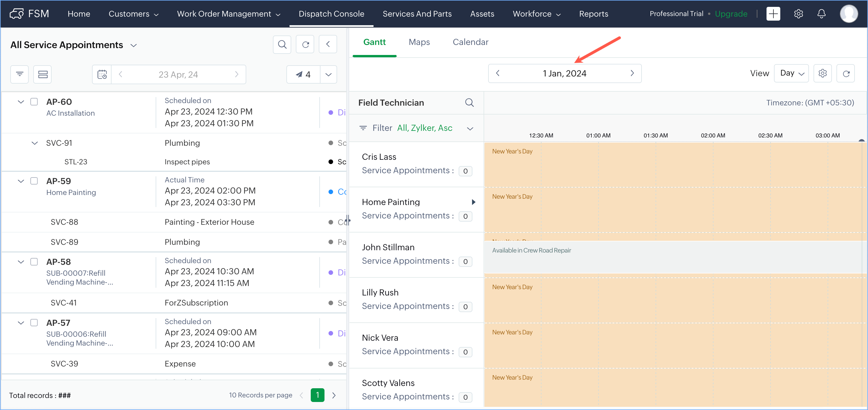Open the filter icon above appointment list
The image size is (868, 410).
(x=19, y=74)
